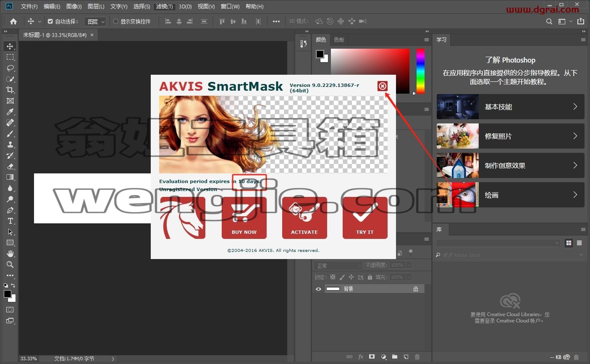Toggle Quick Mask mode icon

coord(10,309)
